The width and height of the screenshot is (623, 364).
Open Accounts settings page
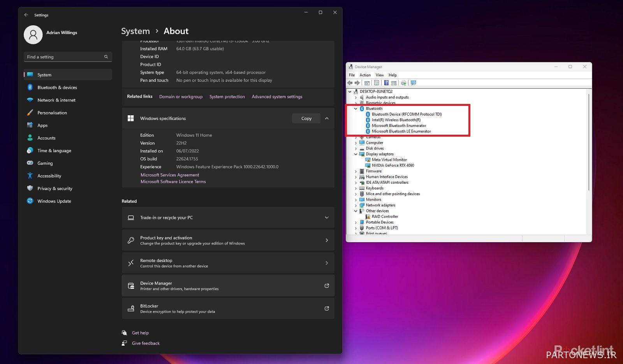[68, 138]
